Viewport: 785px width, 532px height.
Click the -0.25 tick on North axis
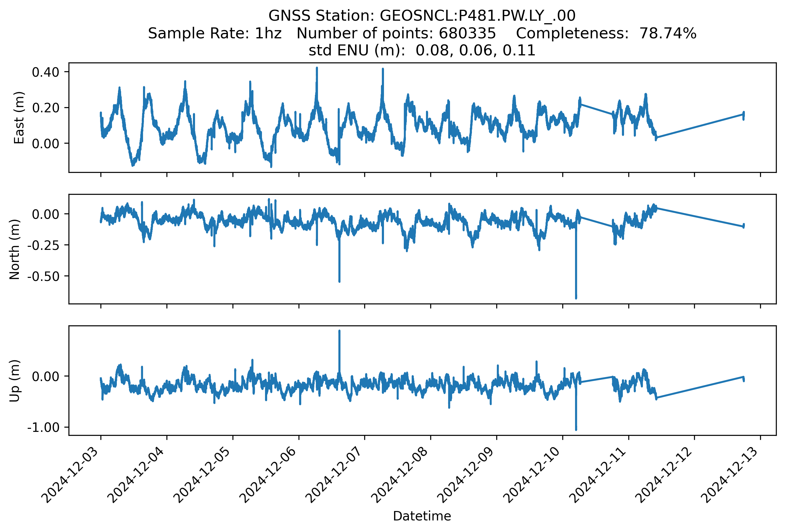point(43,246)
